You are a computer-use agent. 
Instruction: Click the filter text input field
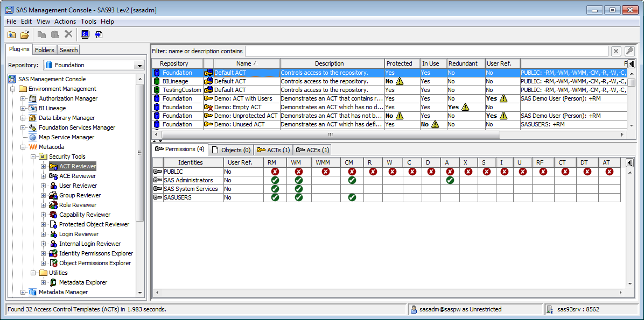[426, 51]
